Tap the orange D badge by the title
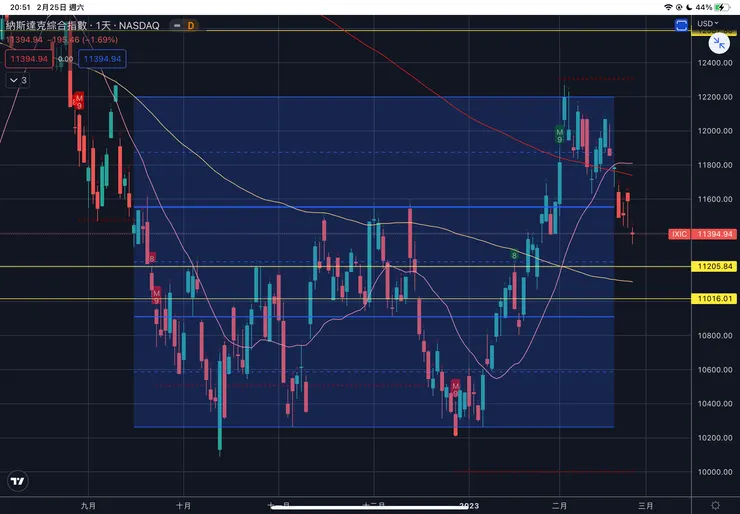This screenshot has width=740, height=514. pos(191,25)
